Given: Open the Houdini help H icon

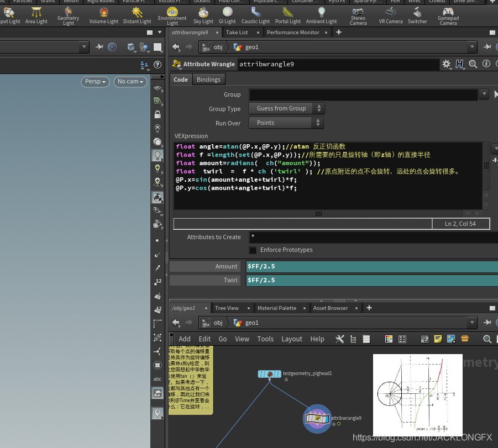Looking at the screenshot, I should (x=459, y=64).
